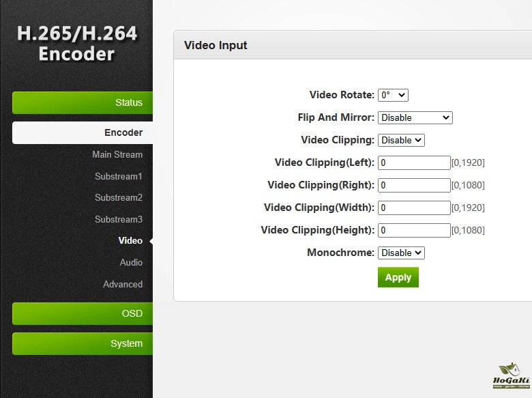Image resolution: width=532 pixels, height=398 pixels.
Task: Open the Video Rotate dropdown
Action: pos(393,96)
